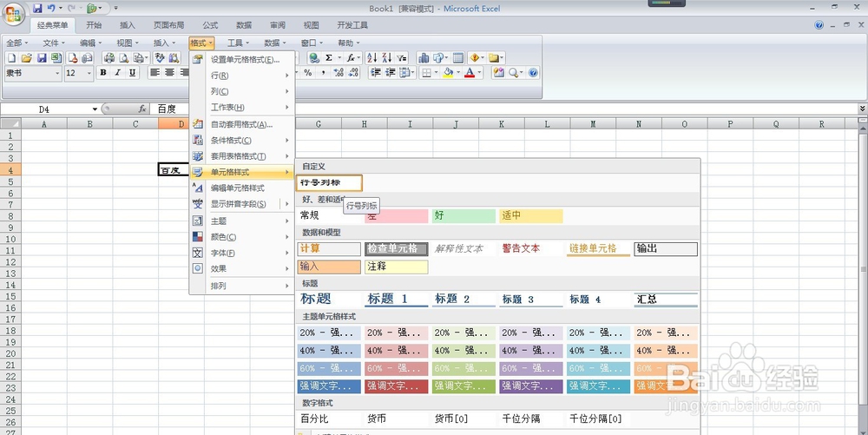Toggle bold formatting
The image size is (868, 435).
click(x=103, y=73)
